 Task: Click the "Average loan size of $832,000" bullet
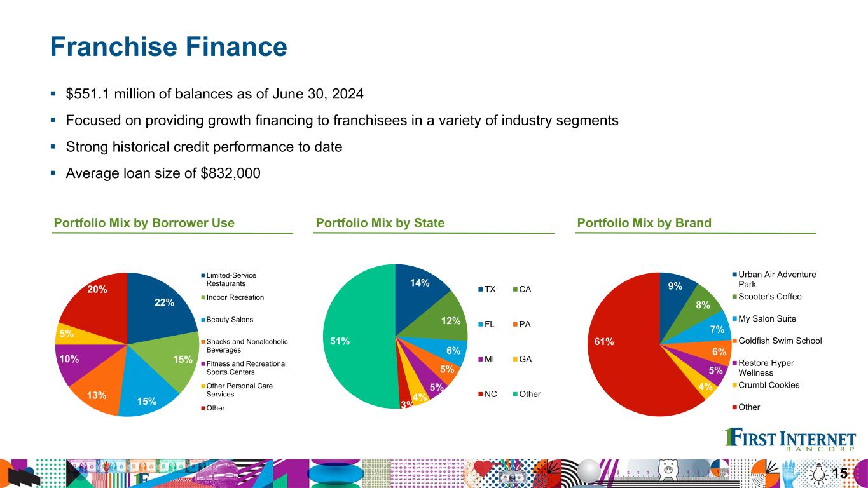tap(163, 173)
